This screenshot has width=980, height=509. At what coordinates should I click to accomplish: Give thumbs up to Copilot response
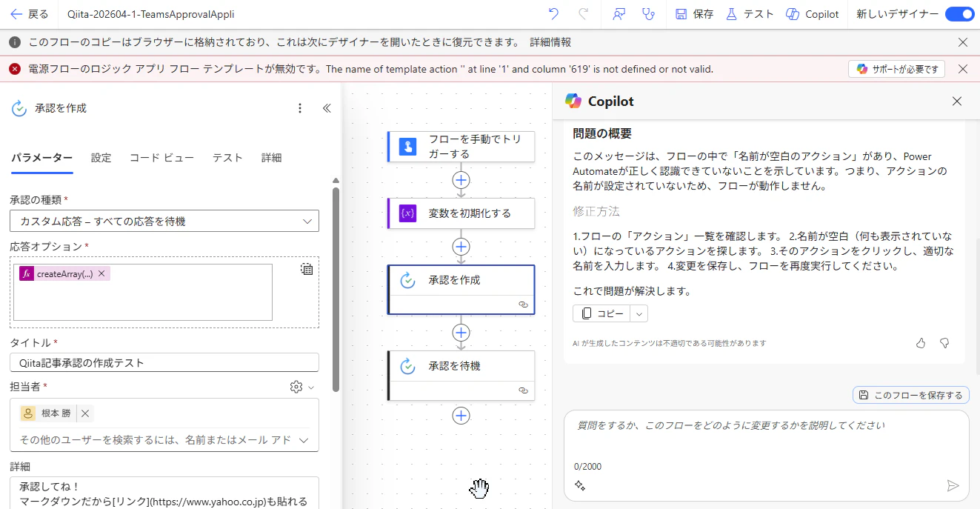pos(921,343)
